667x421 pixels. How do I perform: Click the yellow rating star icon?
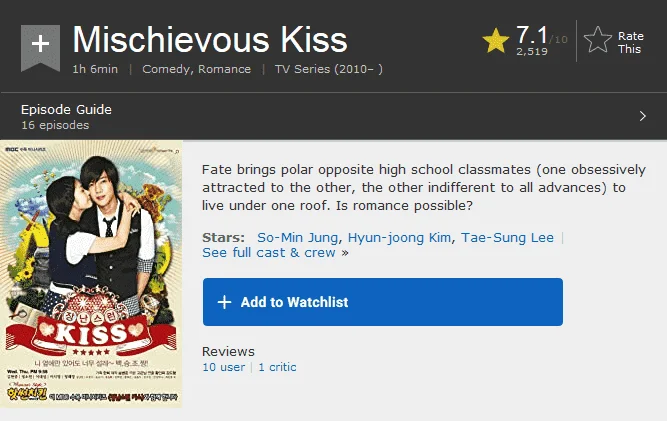496,41
